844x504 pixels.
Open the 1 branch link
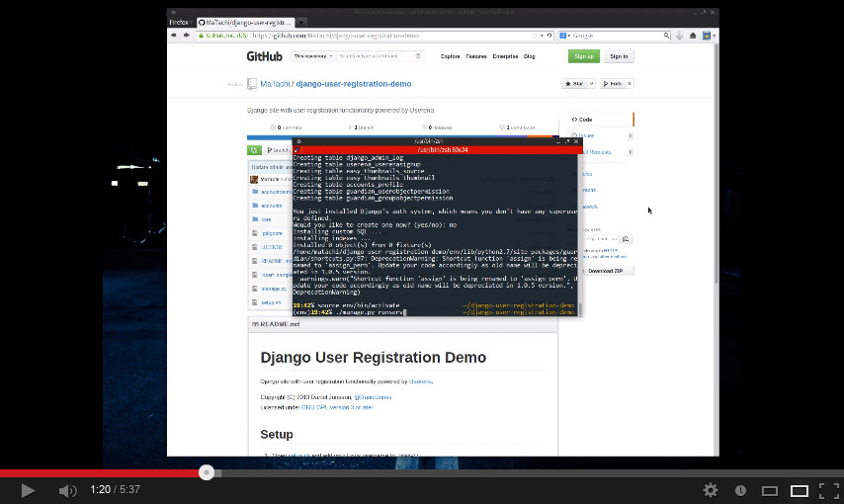(x=361, y=127)
